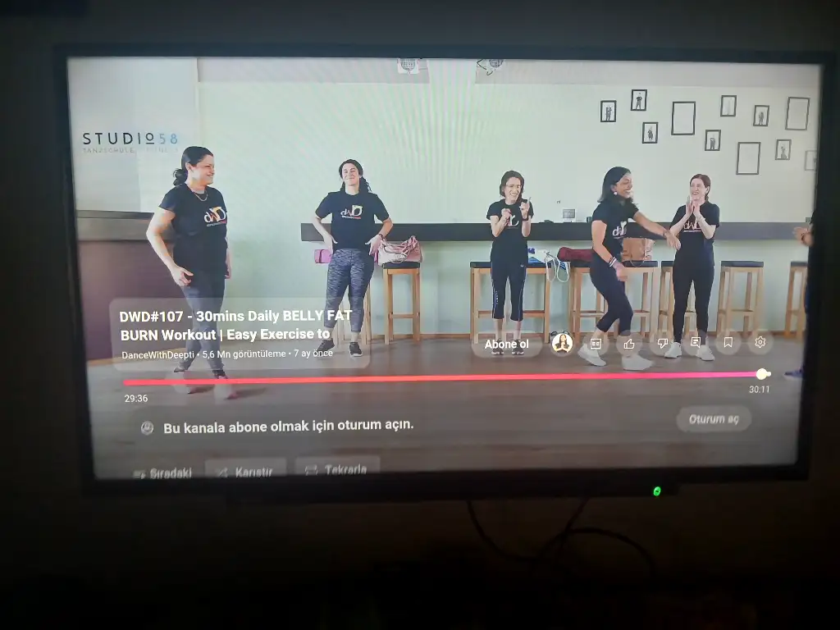The height and width of the screenshot is (630, 840).
Task: Click the 30:11 total duration label
Action: pyautogui.click(x=759, y=390)
